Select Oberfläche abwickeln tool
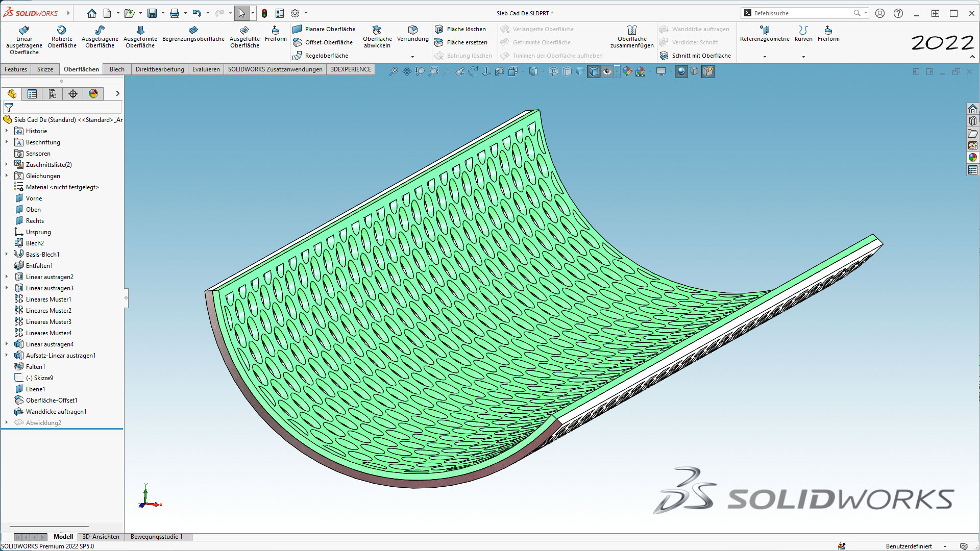Screen dimensions: 980x551 tap(377, 37)
